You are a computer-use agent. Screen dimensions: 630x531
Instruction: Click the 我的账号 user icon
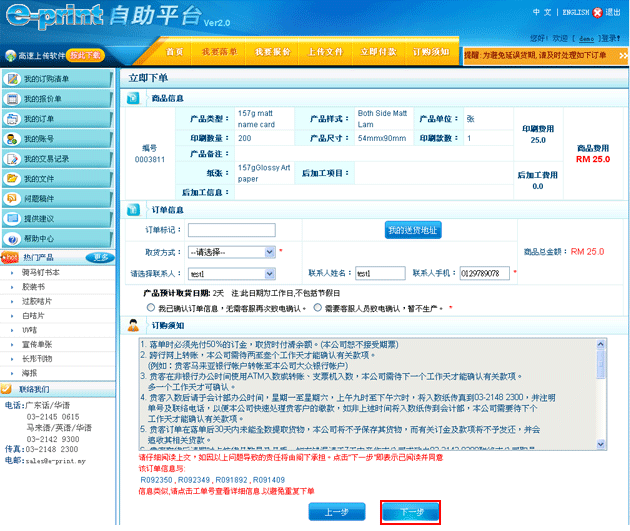13,139
